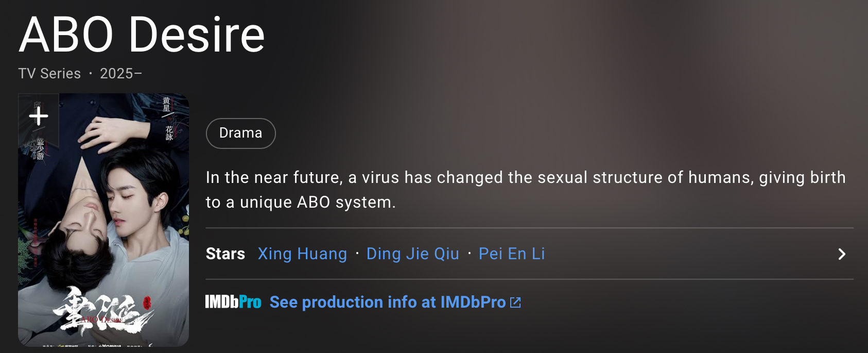Expand full cast with the Stars chevron arrow

842,254
